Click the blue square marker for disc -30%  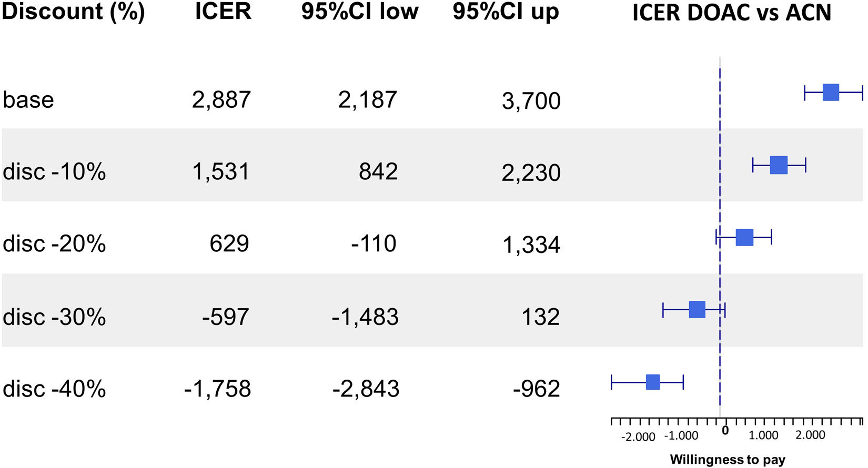pyautogui.click(x=697, y=310)
